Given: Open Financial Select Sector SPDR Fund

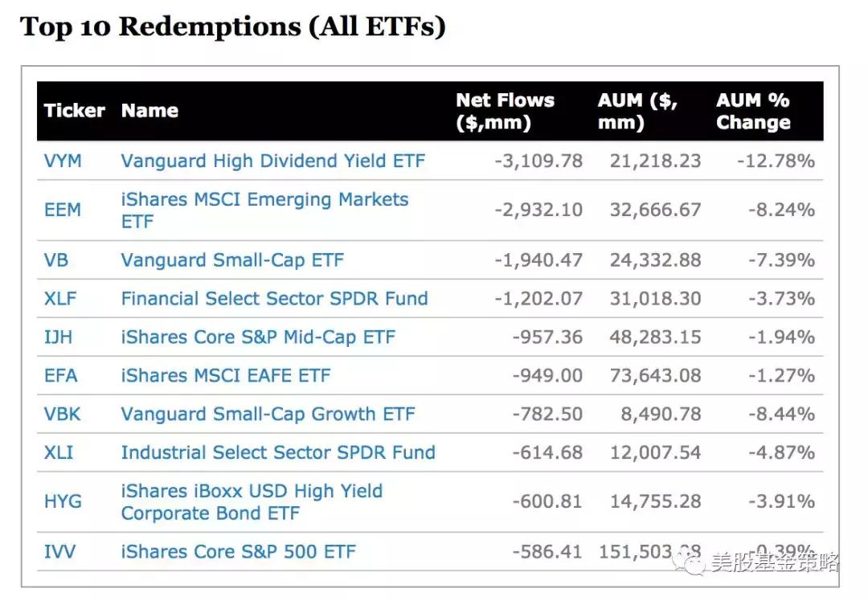Looking at the screenshot, I should click(274, 299).
